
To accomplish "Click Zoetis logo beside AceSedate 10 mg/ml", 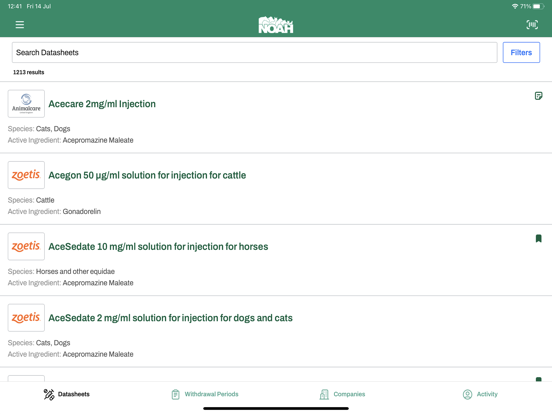I will point(26,246).
